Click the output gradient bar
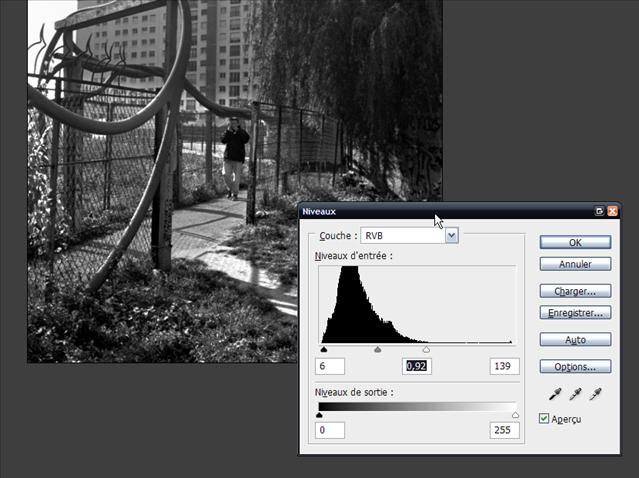The height and width of the screenshot is (478, 639). pyautogui.click(x=417, y=407)
